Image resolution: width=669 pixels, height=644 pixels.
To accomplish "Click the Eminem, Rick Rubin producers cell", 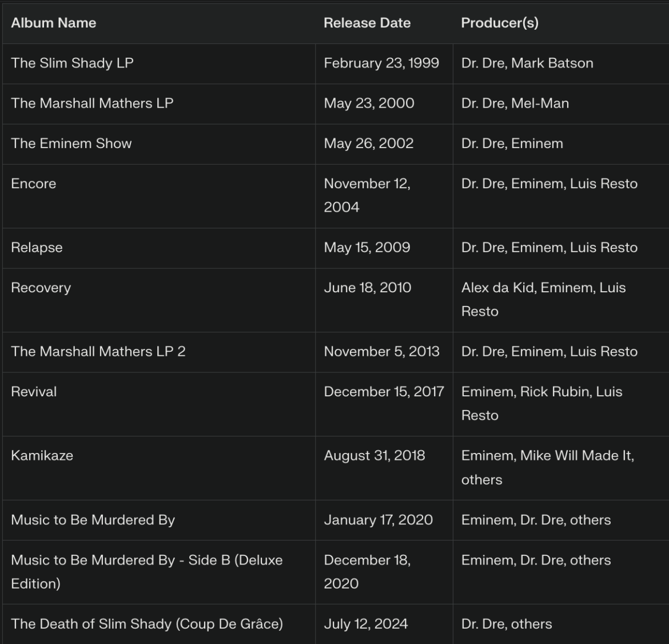I will point(541,403).
